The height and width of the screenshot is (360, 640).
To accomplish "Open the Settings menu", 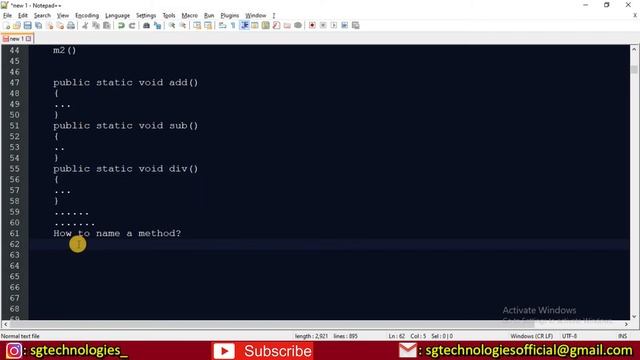I will tap(146, 16).
